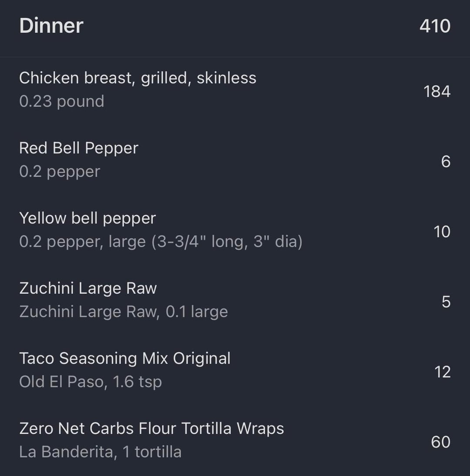Tap the La Banderita, 1 tortilla subtitle
470x476 pixels.
(100, 452)
